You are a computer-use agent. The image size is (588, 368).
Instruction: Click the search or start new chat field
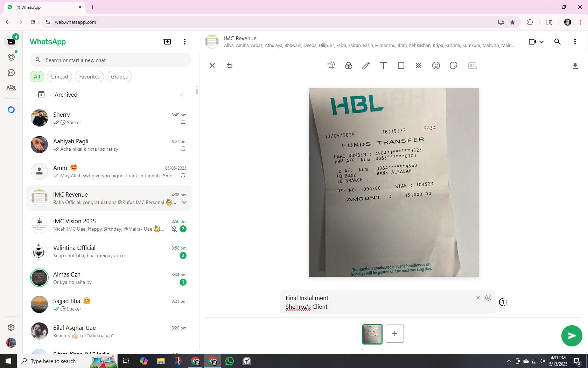pos(111,60)
